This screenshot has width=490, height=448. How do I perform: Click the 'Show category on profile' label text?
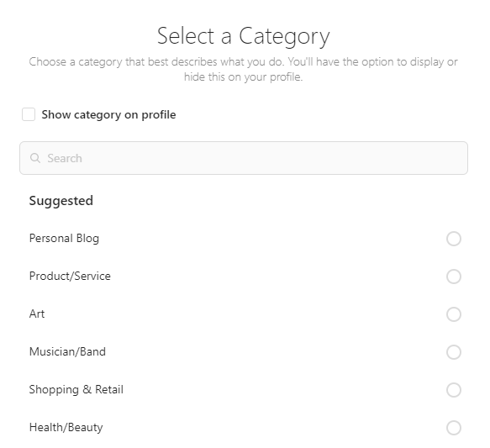coord(108,114)
